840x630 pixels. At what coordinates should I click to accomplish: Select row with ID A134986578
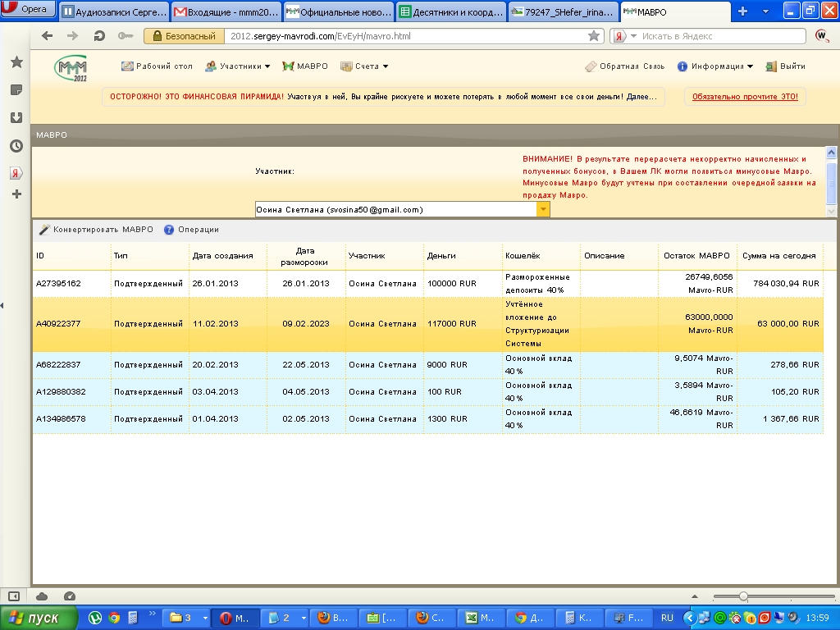(427, 419)
